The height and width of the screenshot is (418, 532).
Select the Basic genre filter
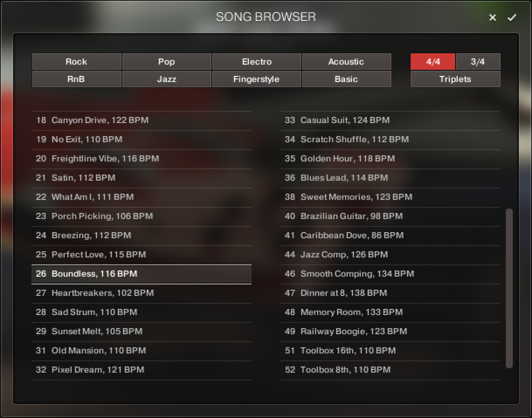pos(346,79)
